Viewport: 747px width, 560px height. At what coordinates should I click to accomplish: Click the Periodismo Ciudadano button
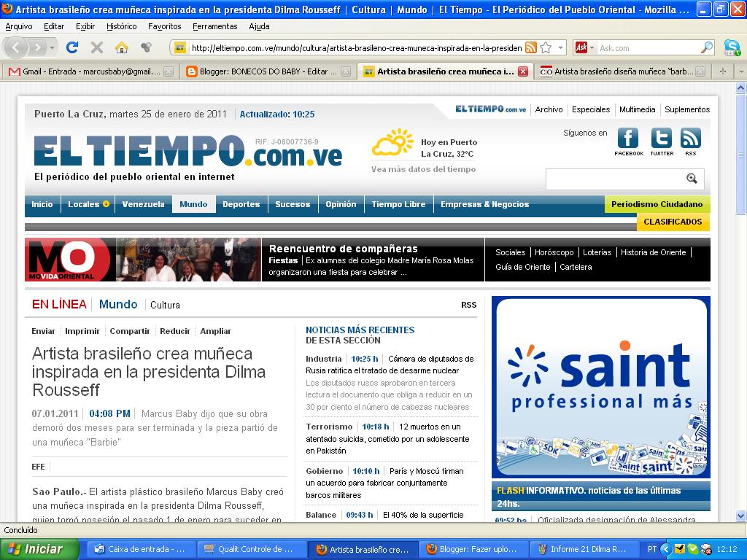657,204
